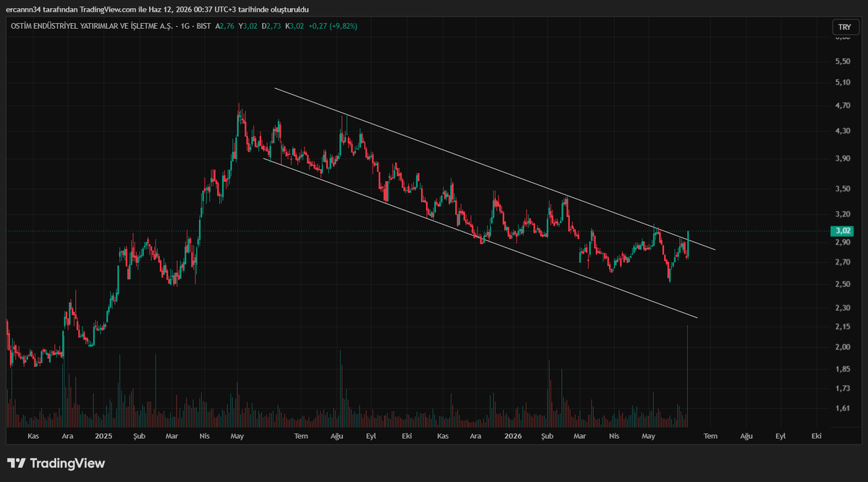Click the Şub label right after 2025

tap(140, 436)
